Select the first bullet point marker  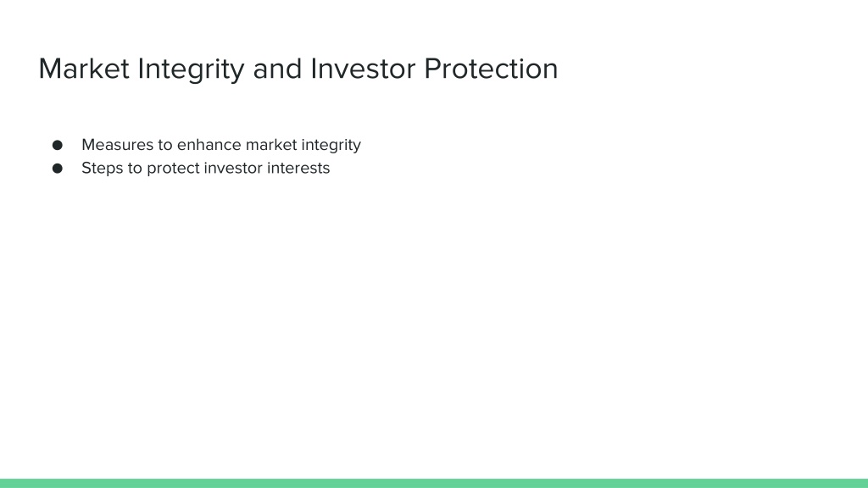[58, 145]
